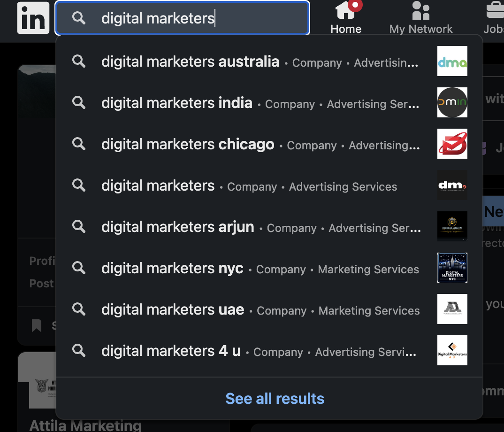
Task: Click the bookmark saved items icon
Action: coord(37,325)
